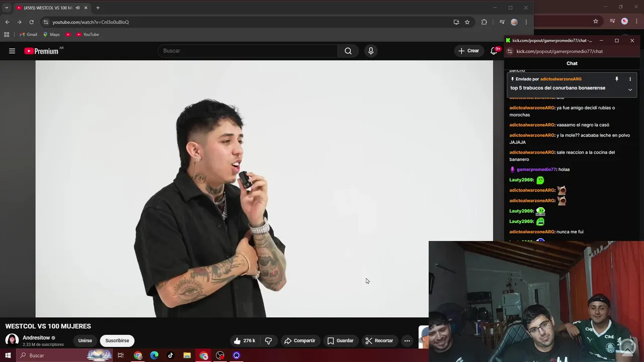Screen dimensions: 644x362
Task: Bookmark this page with star icon
Action: [x=467, y=22]
